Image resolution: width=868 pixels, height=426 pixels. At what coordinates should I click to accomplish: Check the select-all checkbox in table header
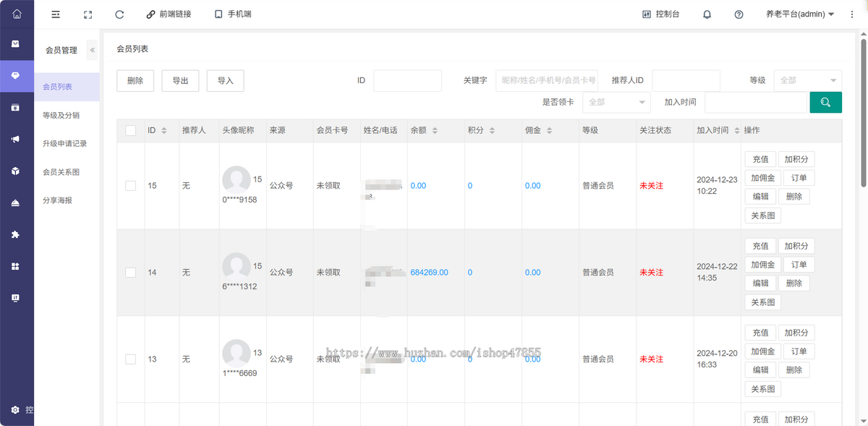tap(131, 131)
